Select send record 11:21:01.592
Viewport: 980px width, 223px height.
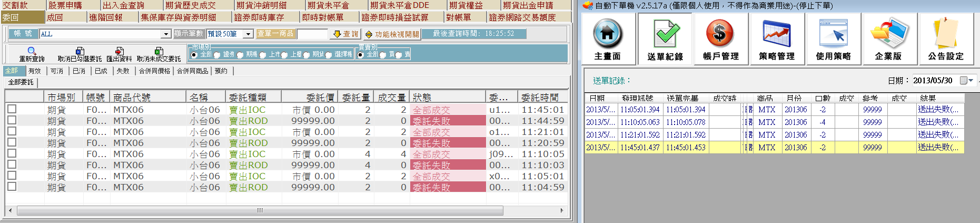774,135
